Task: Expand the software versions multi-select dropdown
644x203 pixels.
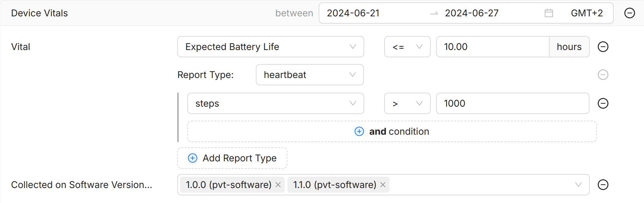Action: click(x=578, y=185)
